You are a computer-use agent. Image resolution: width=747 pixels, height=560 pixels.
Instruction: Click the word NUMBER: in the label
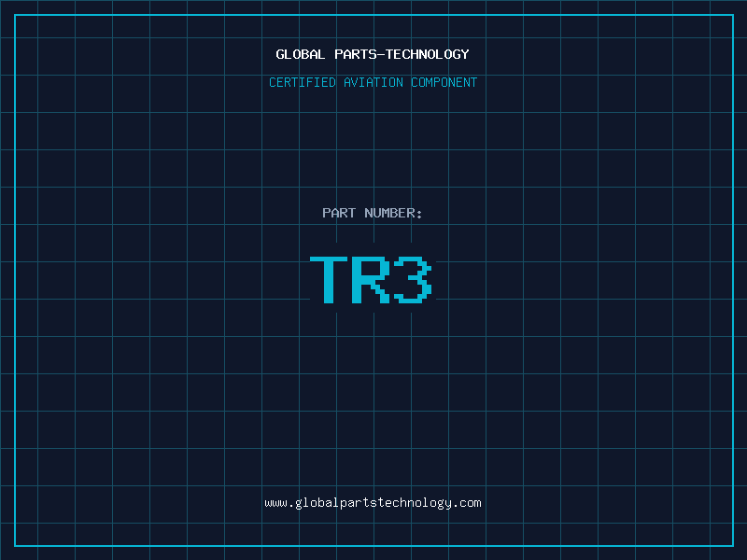[x=394, y=213]
